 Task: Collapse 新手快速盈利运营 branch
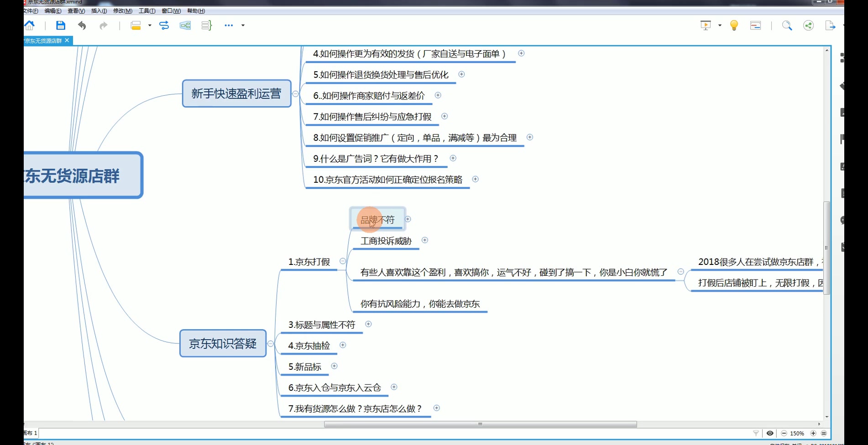(296, 94)
